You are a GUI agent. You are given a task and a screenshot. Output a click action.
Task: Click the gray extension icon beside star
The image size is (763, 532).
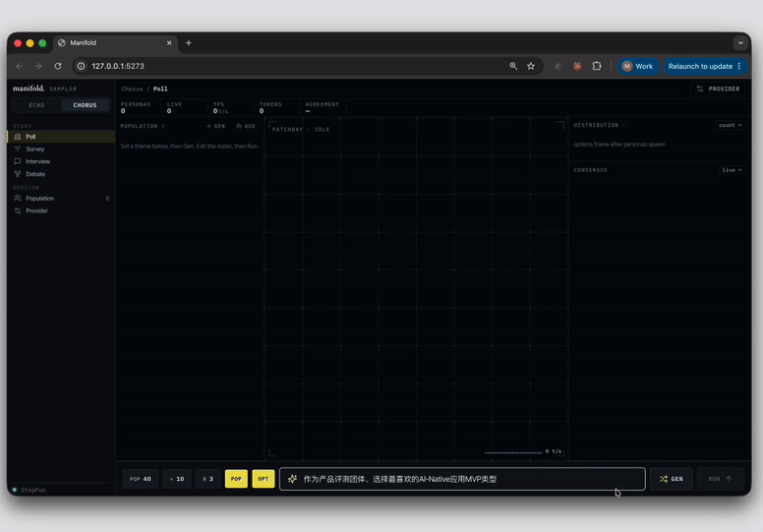point(558,66)
